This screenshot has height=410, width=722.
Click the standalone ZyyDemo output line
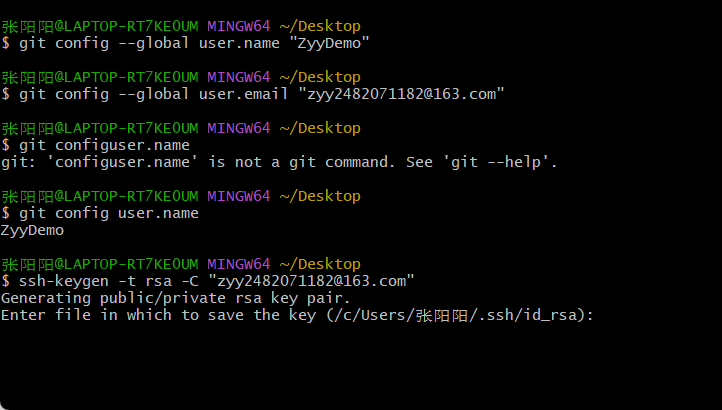(32, 230)
